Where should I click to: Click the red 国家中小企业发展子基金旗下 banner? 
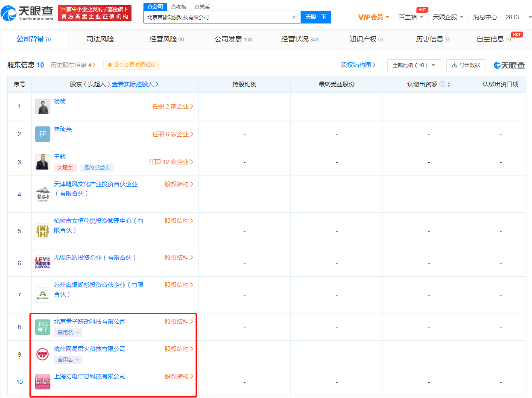tap(95, 13)
